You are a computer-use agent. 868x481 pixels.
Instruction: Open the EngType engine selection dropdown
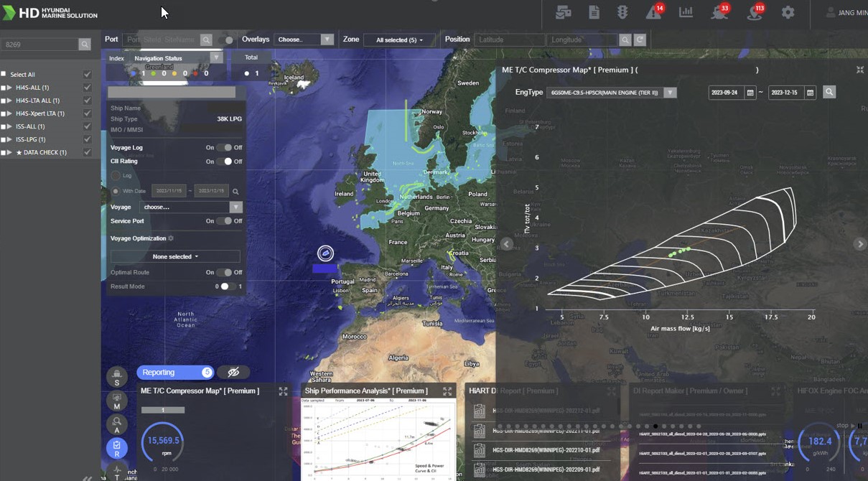click(x=612, y=93)
